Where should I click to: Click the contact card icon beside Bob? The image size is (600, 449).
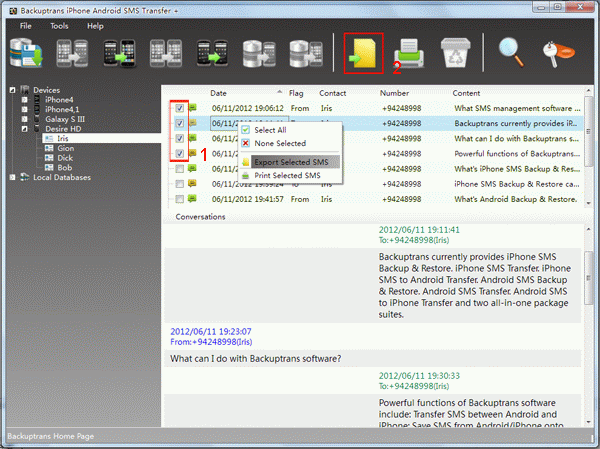coord(49,167)
